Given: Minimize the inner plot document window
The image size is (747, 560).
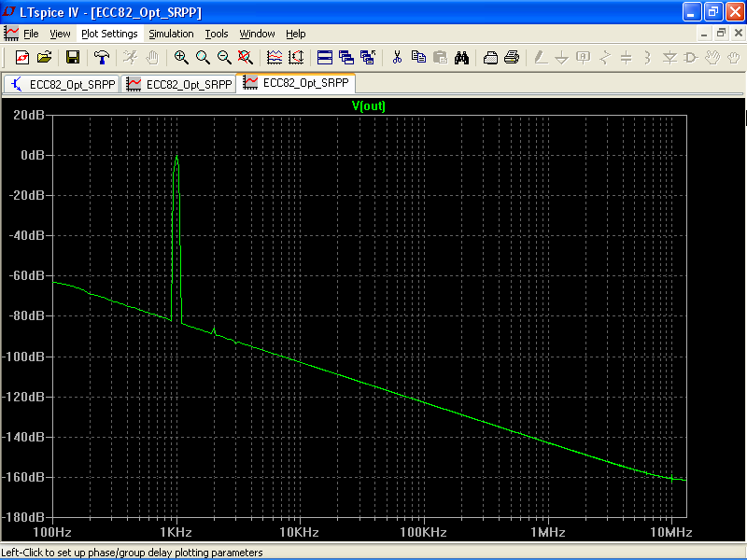Looking at the screenshot, I should 704,34.
